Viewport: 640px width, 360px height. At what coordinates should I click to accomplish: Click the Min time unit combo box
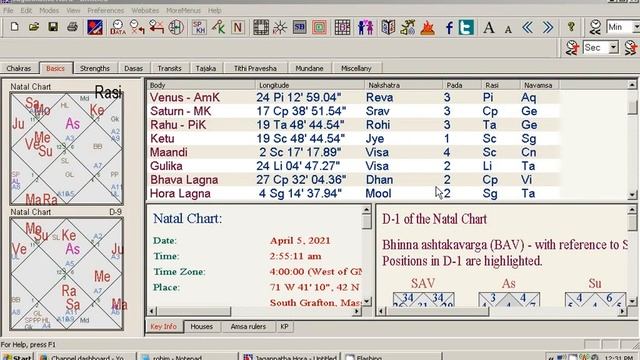pos(622,27)
